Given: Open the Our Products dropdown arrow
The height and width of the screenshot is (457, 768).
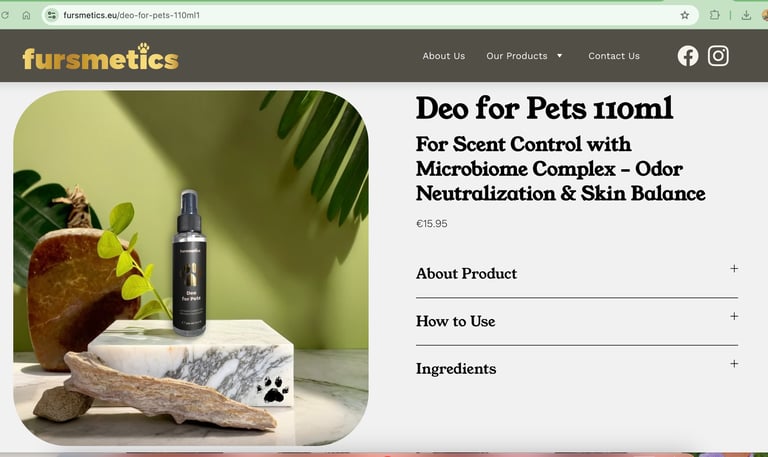Looking at the screenshot, I should pos(559,56).
